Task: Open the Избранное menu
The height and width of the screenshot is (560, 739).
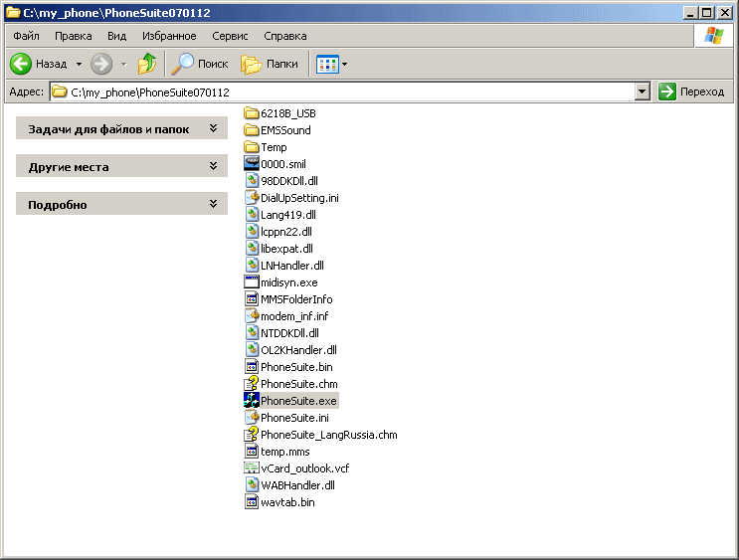Action: 169,36
